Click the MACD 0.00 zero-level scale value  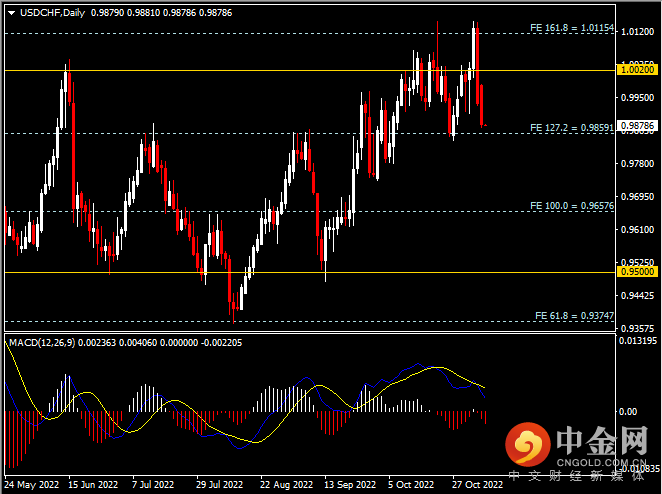(x=628, y=411)
